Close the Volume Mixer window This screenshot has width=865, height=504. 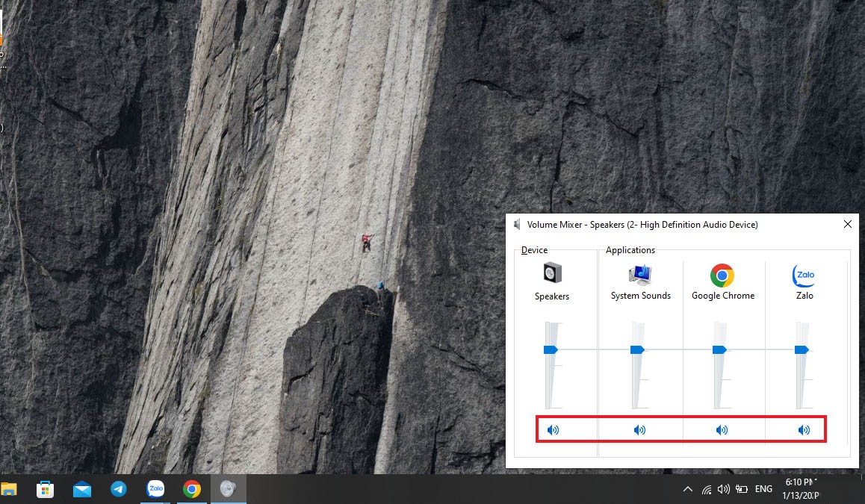pos(848,224)
